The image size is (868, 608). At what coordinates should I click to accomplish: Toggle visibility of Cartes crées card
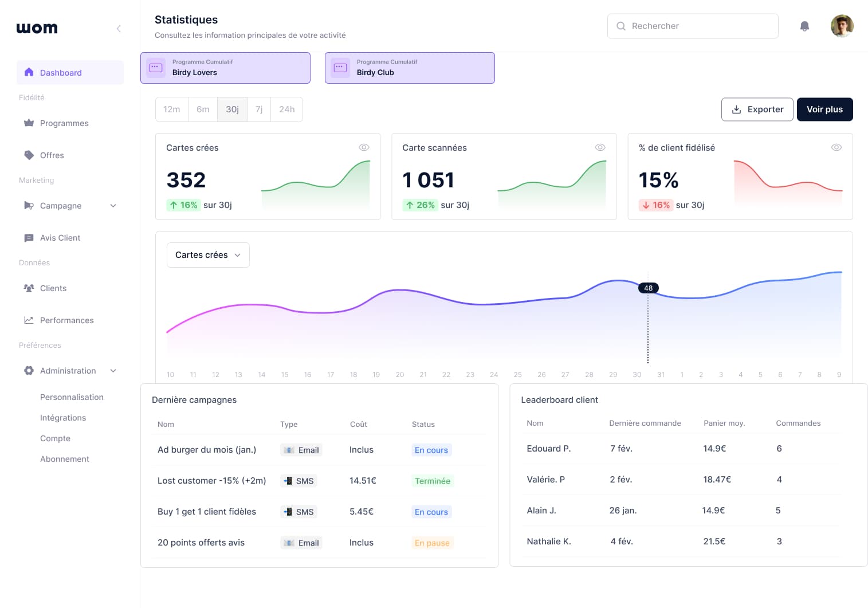[364, 147]
